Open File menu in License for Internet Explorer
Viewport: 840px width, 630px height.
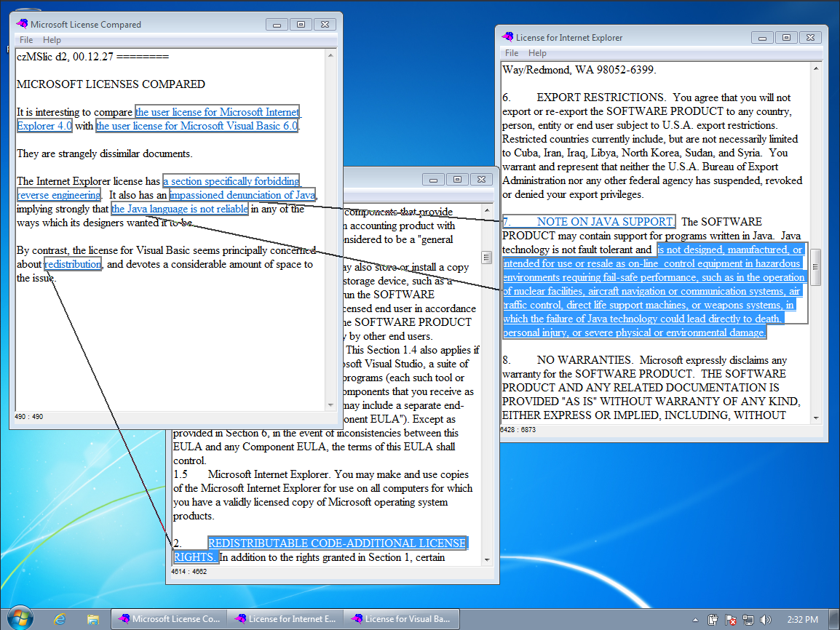click(512, 53)
